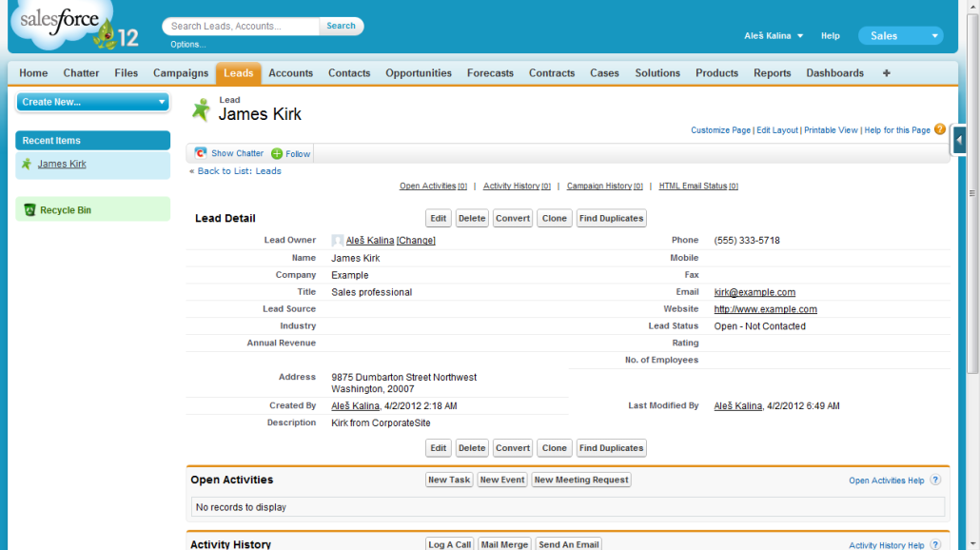Open the Recycle Bin icon in sidebar

tap(29, 210)
